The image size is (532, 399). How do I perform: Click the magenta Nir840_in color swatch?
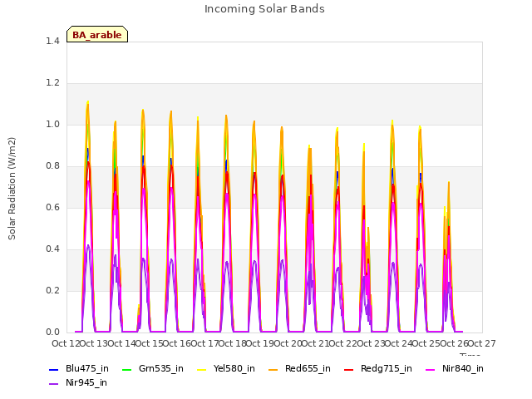431,369
